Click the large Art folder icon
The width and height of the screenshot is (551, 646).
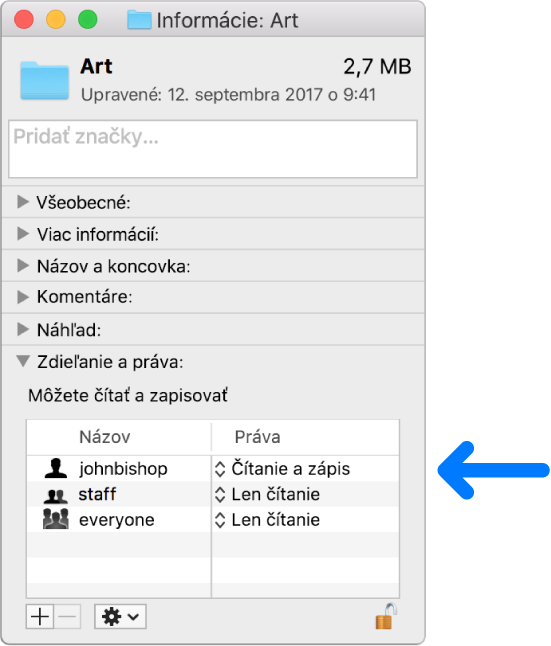[x=45, y=80]
